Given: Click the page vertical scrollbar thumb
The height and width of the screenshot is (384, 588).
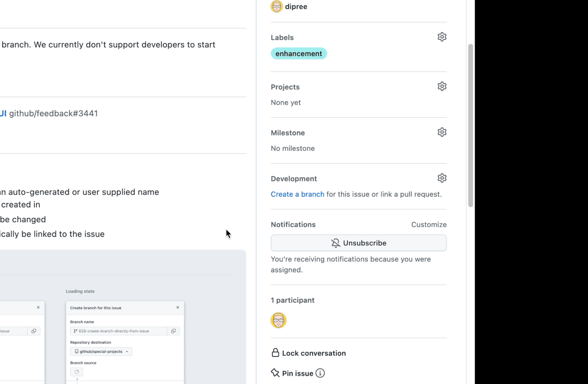Looking at the screenshot, I should [x=470, y=126].
